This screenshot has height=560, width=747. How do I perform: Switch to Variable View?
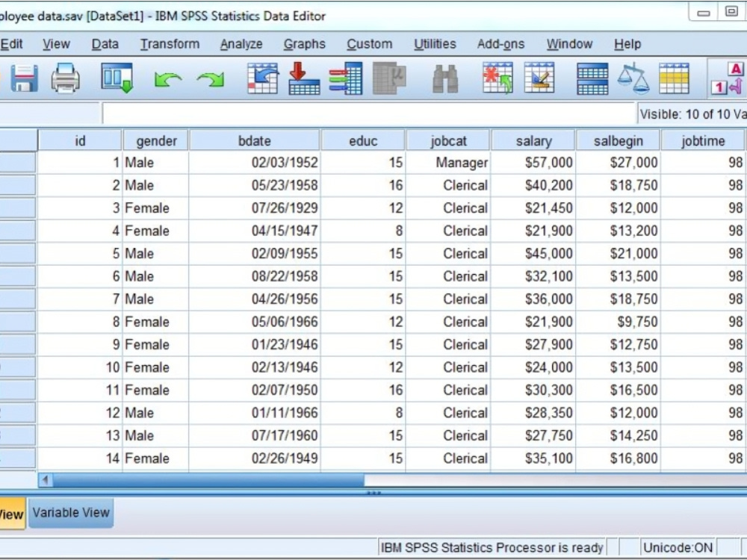coord(71,513)
